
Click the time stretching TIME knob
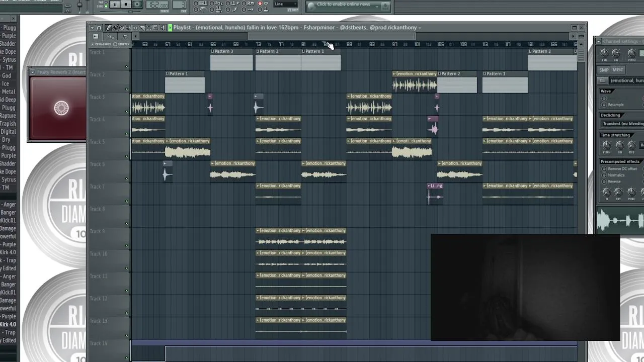[632, 145]
